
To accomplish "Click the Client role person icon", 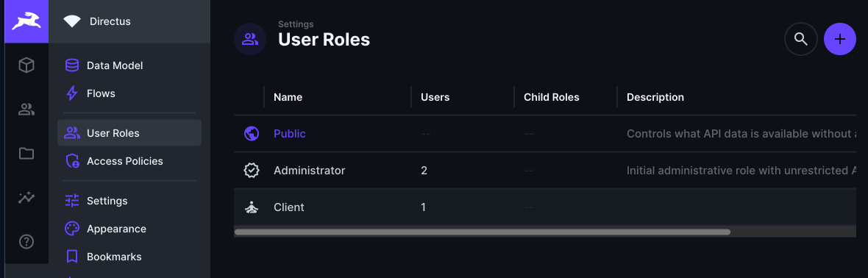I will tap(252, 207).
